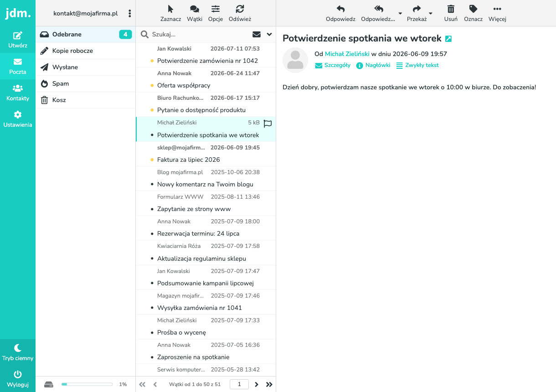
Task: Click the Zaznacz select tool
Action: 171,13
